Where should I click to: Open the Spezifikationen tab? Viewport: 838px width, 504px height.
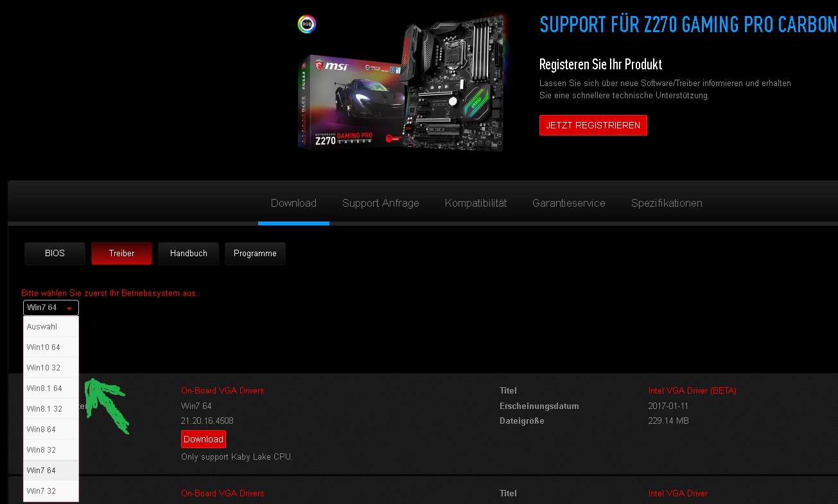coord(667,203)
